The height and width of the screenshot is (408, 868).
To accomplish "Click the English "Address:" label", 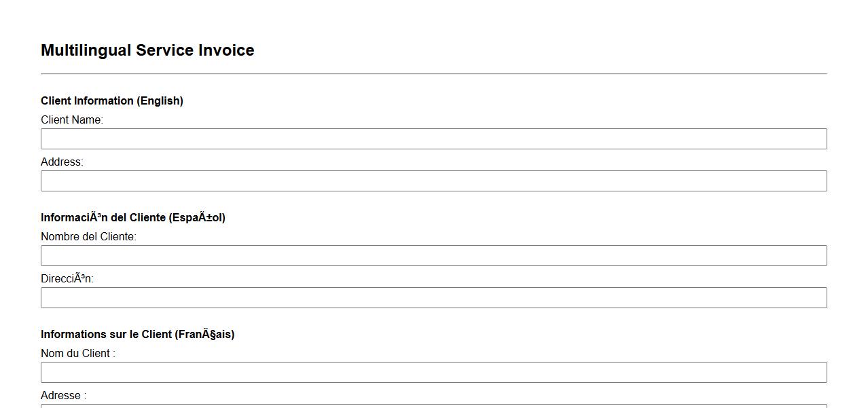I will point(62,162).
